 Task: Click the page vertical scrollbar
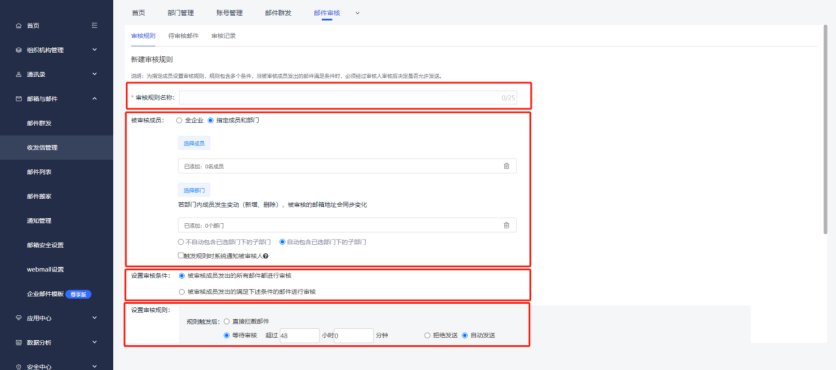pyautogui.click(x=826, y=131)
